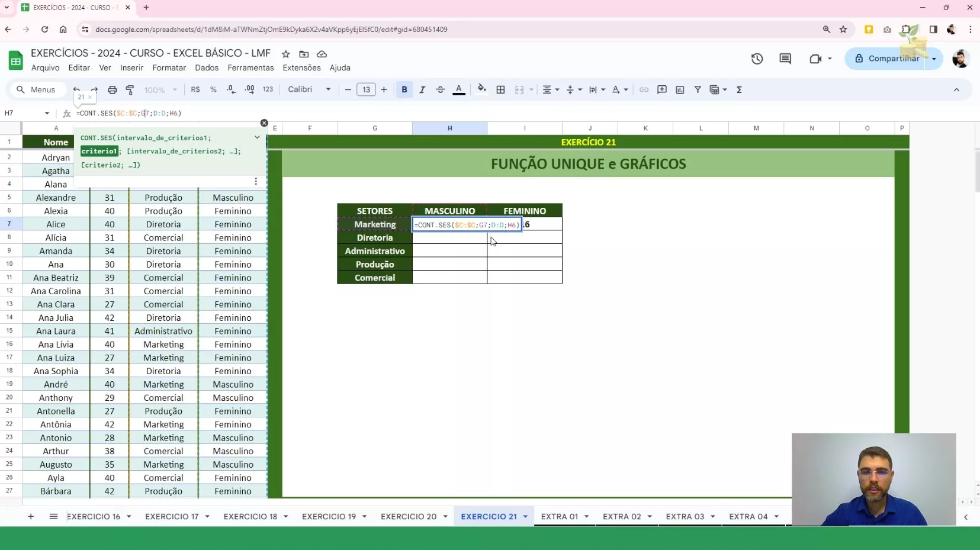Click the print icon in toolbar
Screen dimensions: 980x550
pyautogui.click(x=112, y=90)
